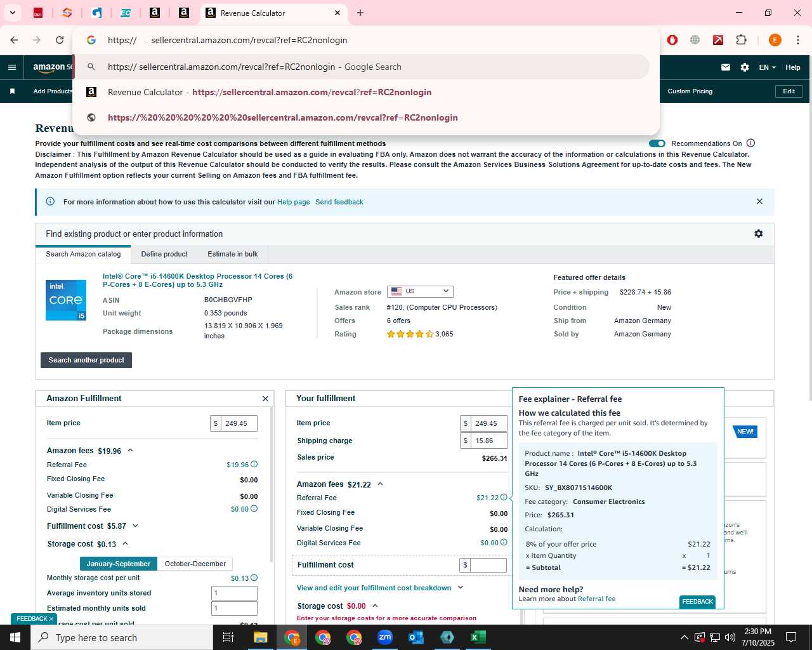Image resolution: width=812 pixels, height=650 pixels.
Task: Select the Google Search suggestion row
Action: click(x=361, y=67)
